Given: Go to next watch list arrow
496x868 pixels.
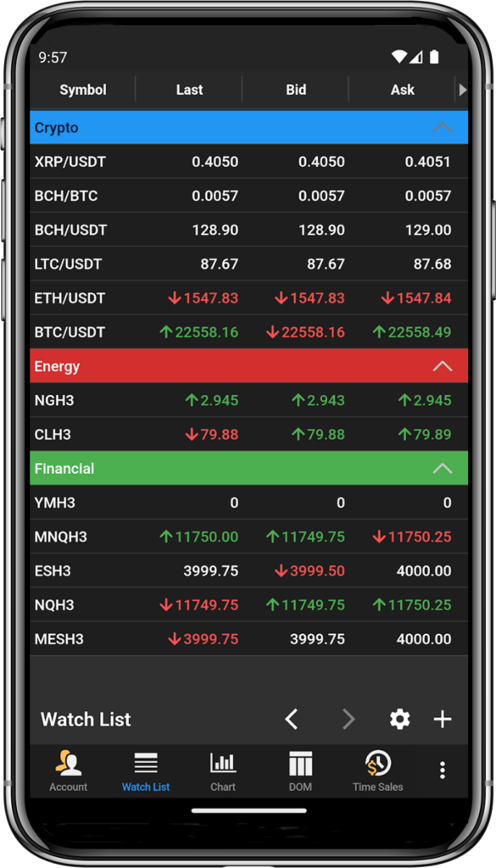Looking at the screenshot, I should [348, 720].
